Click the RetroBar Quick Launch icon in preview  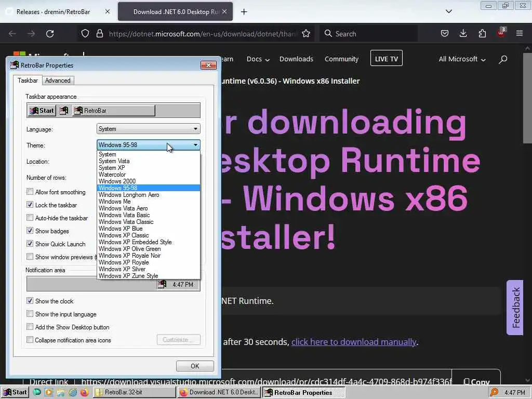(64, 111)
